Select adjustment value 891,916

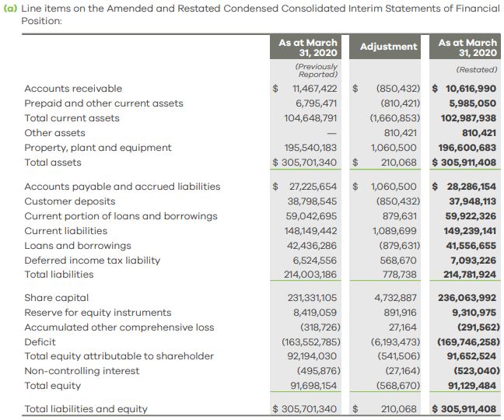click(400, 313)
